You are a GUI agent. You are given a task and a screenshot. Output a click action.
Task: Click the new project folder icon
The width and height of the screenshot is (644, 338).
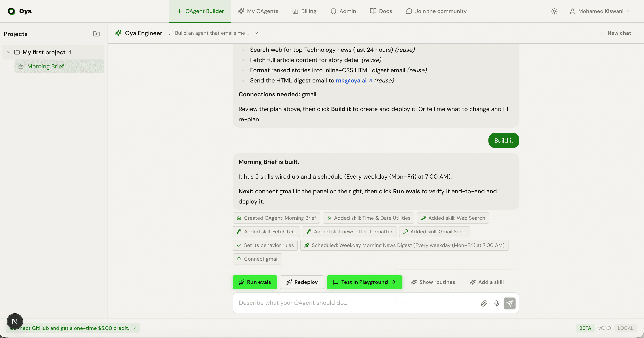click(96, 34)
